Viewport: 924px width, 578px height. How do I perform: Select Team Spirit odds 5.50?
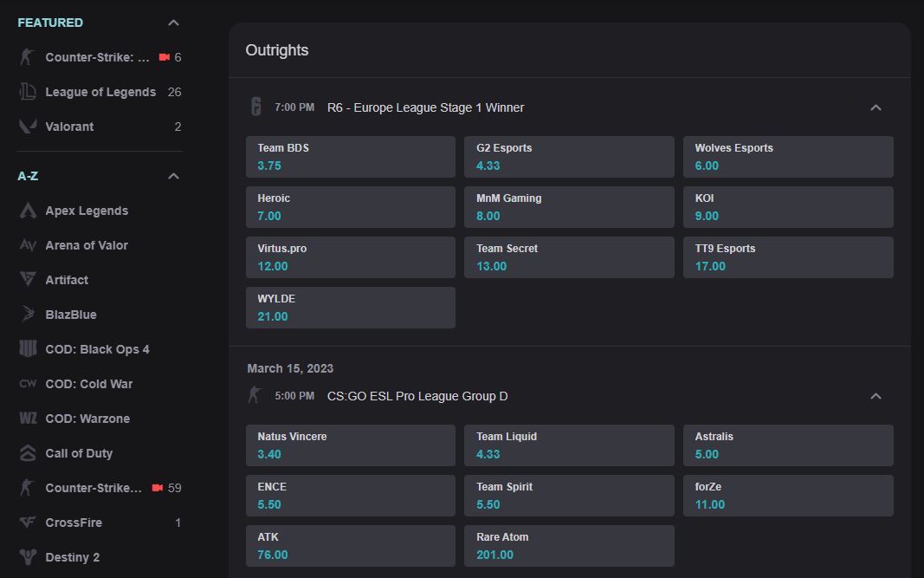point(569,496)
